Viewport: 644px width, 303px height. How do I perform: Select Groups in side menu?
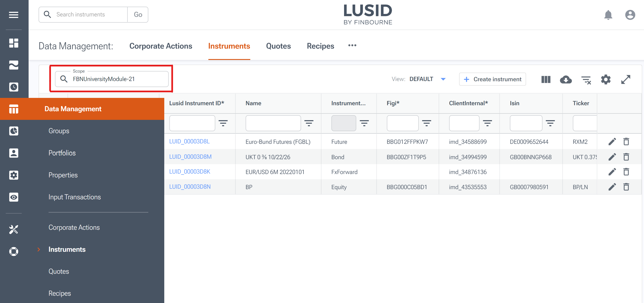click(59, 131)
